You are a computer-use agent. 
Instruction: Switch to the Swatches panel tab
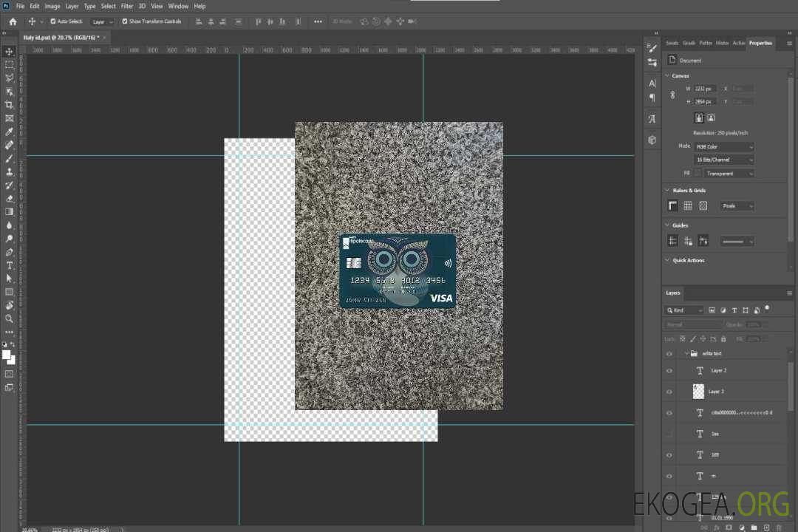point(672,43)
